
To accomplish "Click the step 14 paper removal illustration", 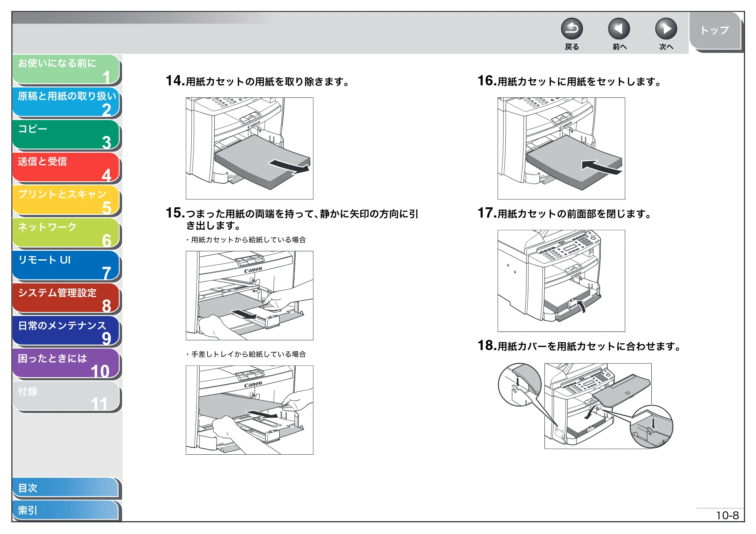I will pos(249,148).
